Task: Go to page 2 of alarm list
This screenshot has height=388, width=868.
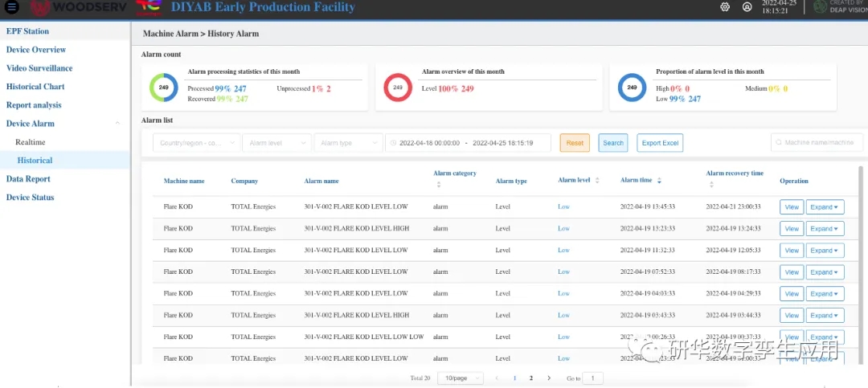Action: click(x=531, y=378)
